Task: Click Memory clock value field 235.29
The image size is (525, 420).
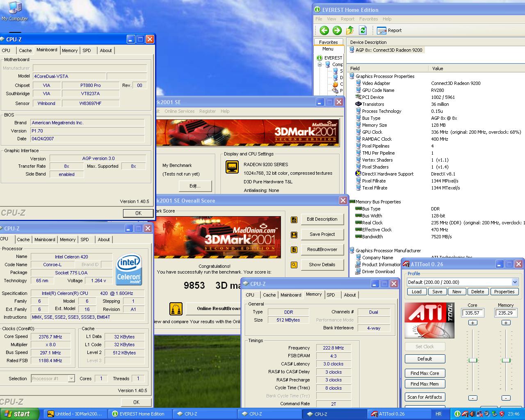Action: [x=506, y=313]
